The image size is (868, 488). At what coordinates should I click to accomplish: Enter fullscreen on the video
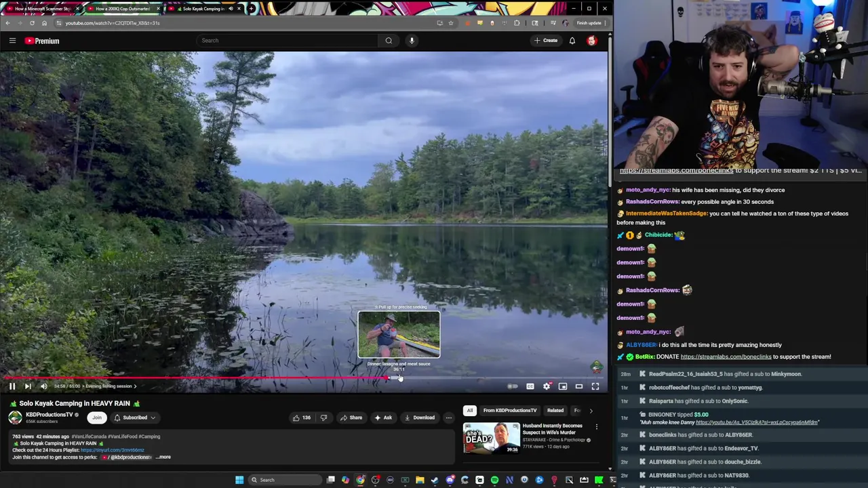[595, 386]
